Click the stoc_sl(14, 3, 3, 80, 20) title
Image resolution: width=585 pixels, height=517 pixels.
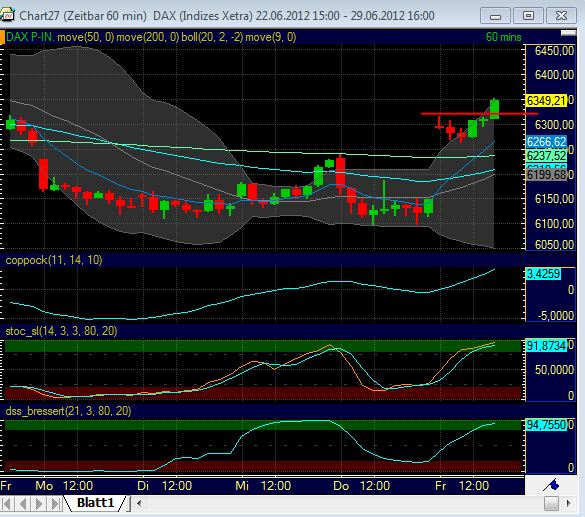click(61, 331)
